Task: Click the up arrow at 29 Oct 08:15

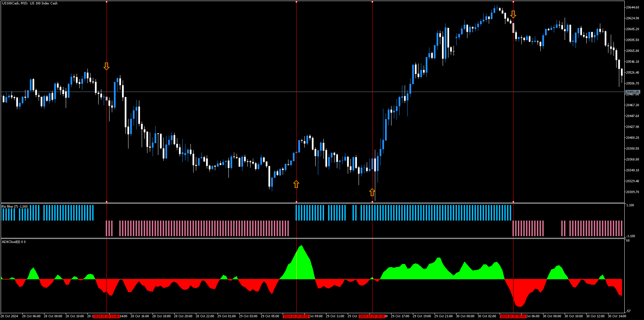Action: pos(296,184)
